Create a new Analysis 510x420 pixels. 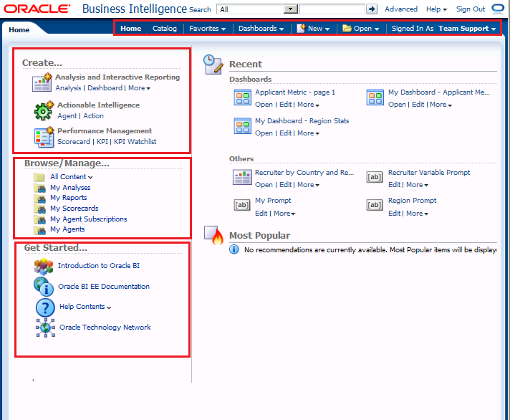coord(68,88)
